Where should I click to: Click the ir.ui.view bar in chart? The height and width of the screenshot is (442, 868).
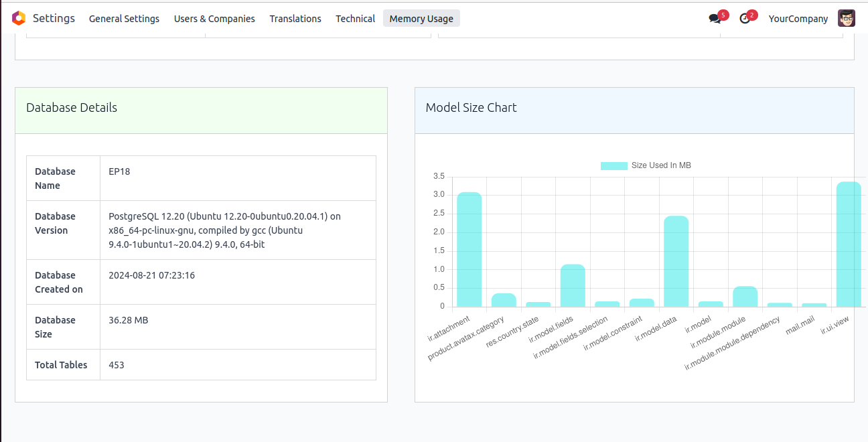click(x=849, y=244)
